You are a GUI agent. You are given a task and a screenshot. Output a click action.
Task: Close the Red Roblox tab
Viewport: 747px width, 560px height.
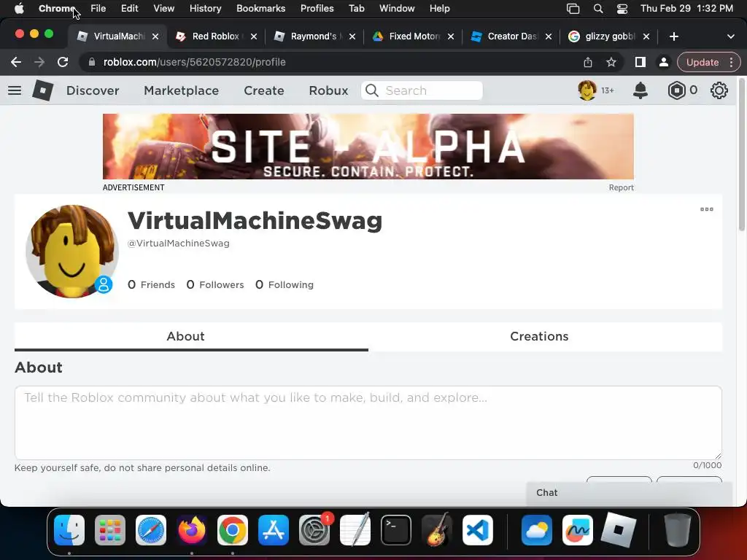point(254,36)
